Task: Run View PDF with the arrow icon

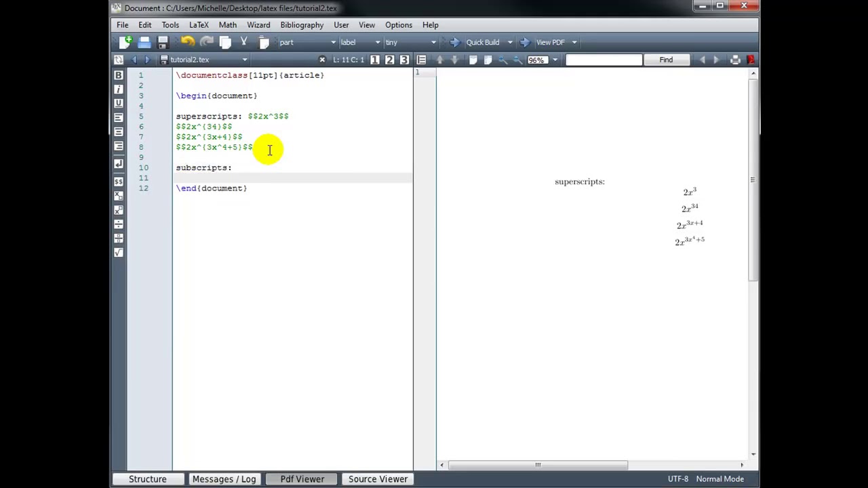Action: point(525,42)
